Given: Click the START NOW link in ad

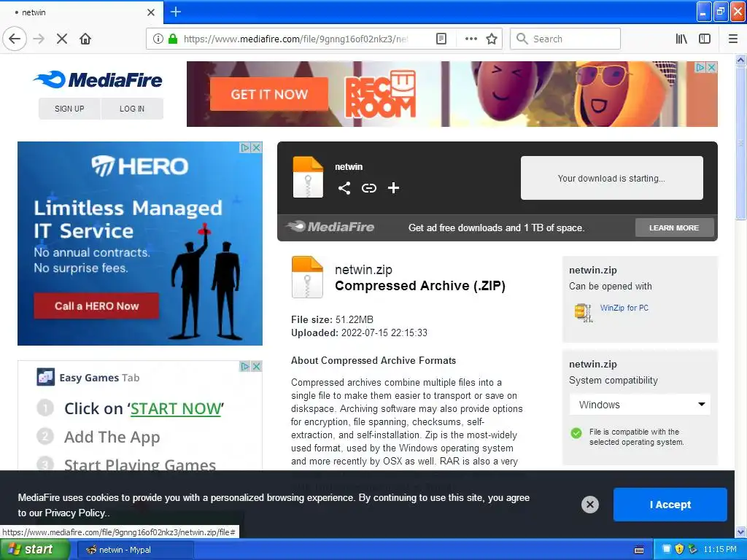Looking at the screenshot, I should pyautogui.click(x=176, y=408).
